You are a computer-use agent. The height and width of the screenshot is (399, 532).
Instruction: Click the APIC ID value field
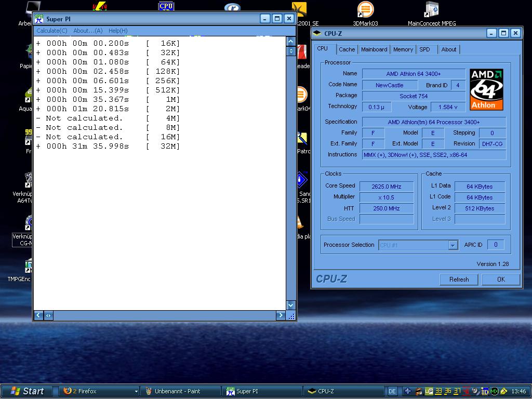pyautogui.click(x=495, y=245)
